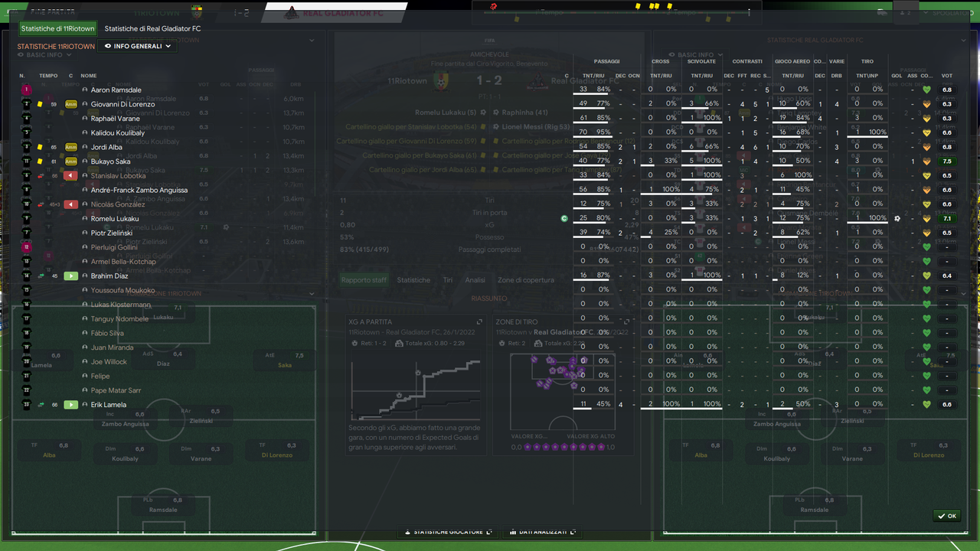The width and height of the screenshot is (980, 551).
Task: Click the green substituted-on badge beside Brahim Diaz
Action: click(71, 275)
